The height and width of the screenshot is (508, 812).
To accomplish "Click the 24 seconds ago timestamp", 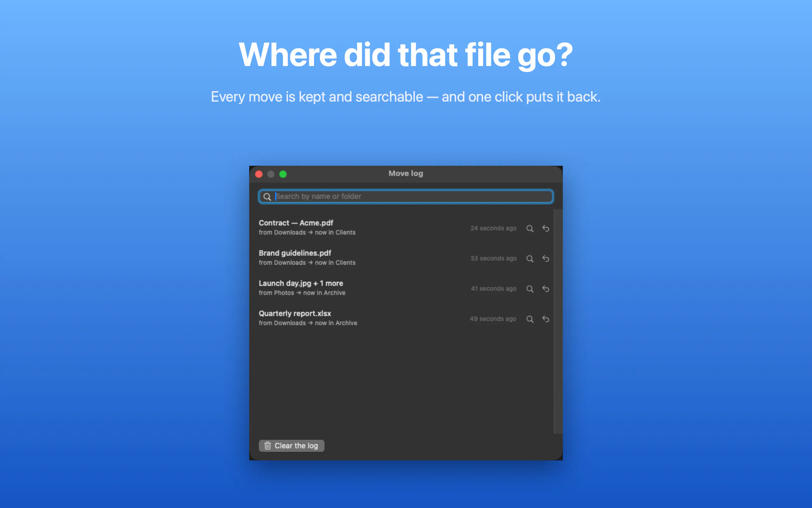I will (x=493, y=228).
